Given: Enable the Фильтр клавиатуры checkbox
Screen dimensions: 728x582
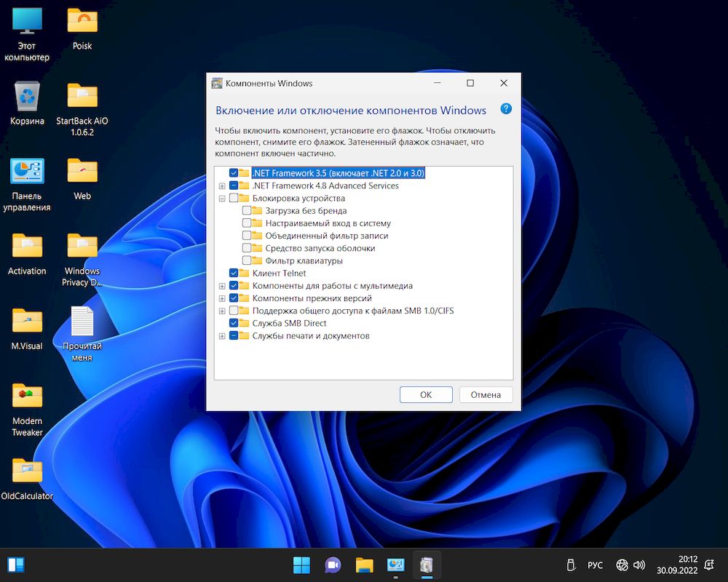Looking at the screenshot, I should click(x=247, y=260).
